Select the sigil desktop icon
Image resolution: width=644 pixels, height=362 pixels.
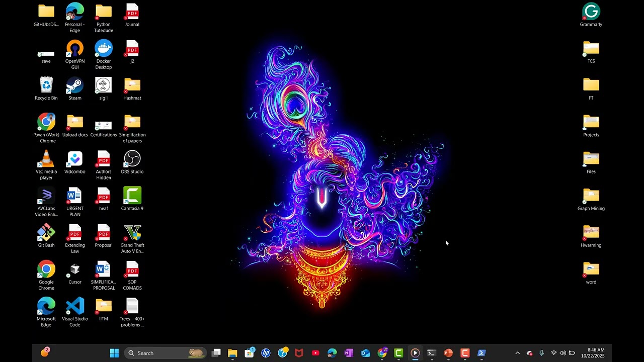point(104,85)
